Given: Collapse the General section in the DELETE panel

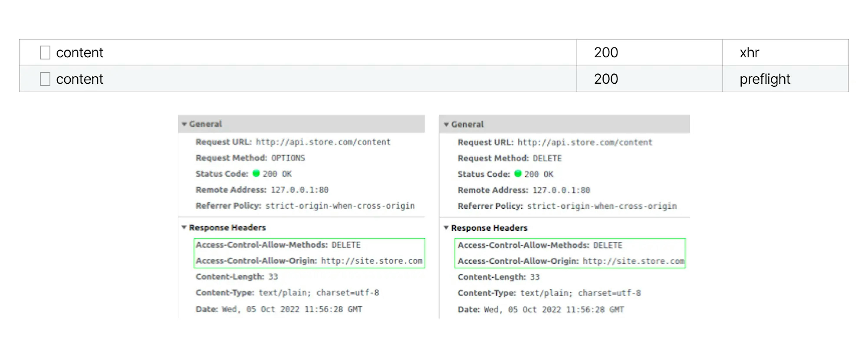Looking at the screenshot, I should tap(446, 124).
